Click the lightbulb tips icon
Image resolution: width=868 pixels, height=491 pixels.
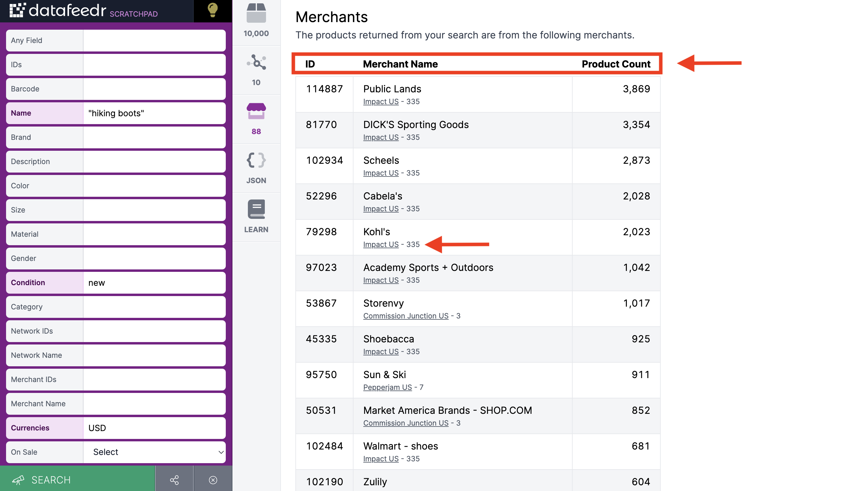[213, 10]
